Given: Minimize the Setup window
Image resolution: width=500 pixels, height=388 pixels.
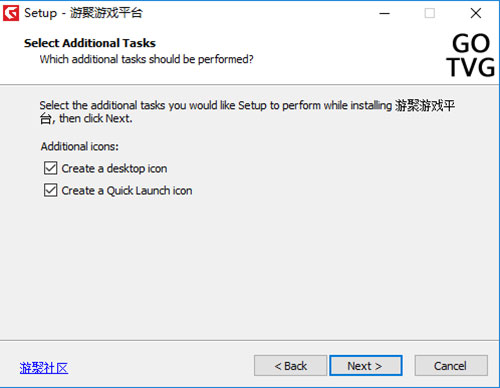Looking at the screenshot, I should (x=384, y=13).
